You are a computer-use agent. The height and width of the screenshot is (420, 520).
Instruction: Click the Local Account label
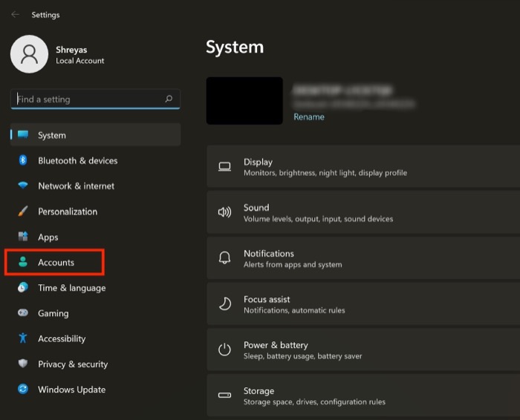[x=80, y=61]
